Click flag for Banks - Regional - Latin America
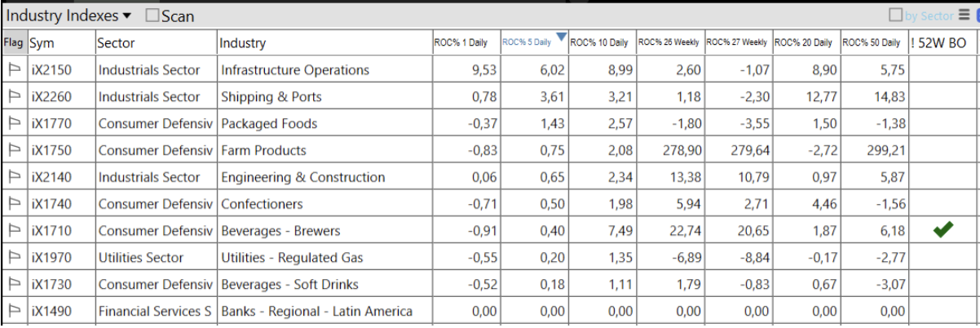 14,311
